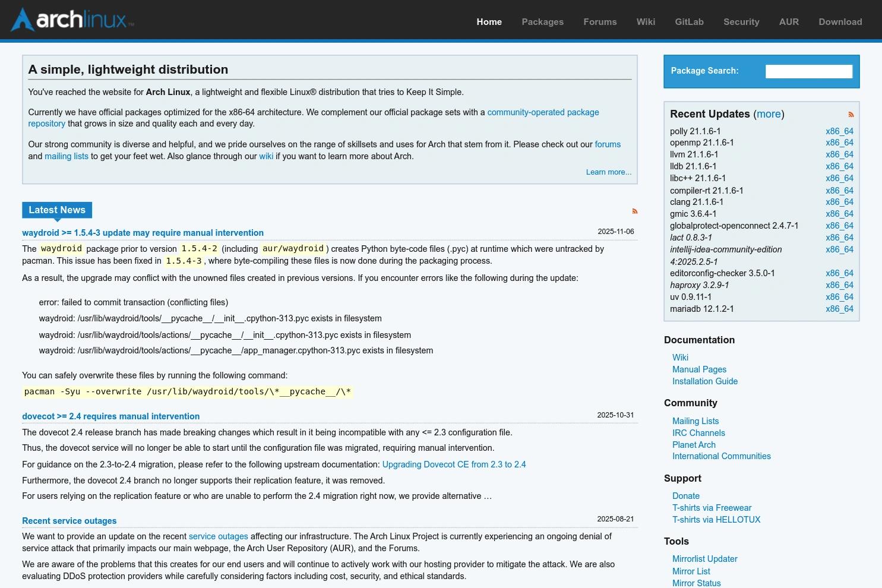Open the globalprotect-openconnect 2.4.7-1 package
The height and width of the screenshot is (588, 882).
click(734, 226)
